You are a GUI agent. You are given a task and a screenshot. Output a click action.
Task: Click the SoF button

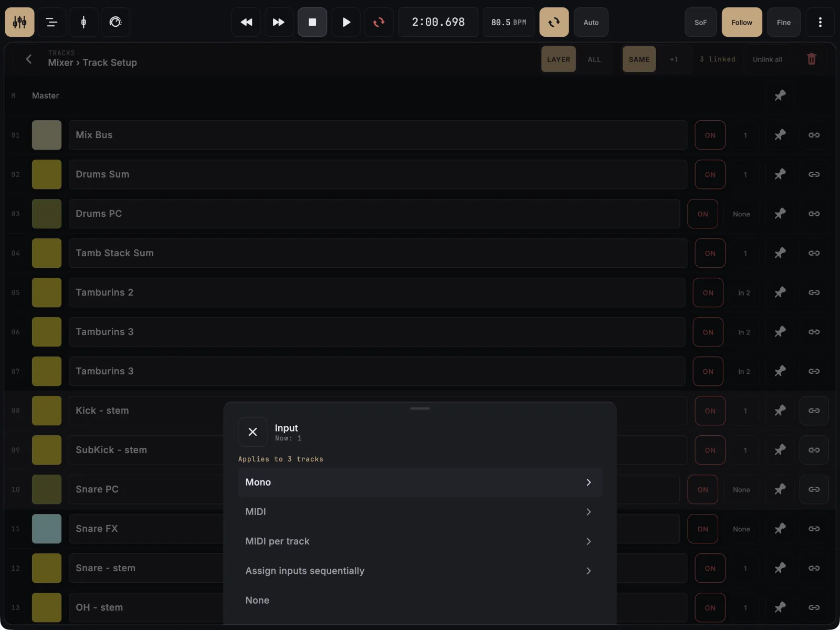(701, 22)
